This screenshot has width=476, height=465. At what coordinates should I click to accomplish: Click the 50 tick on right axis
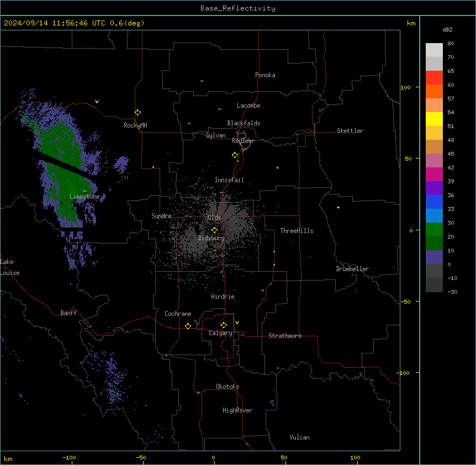click(408, 158)
